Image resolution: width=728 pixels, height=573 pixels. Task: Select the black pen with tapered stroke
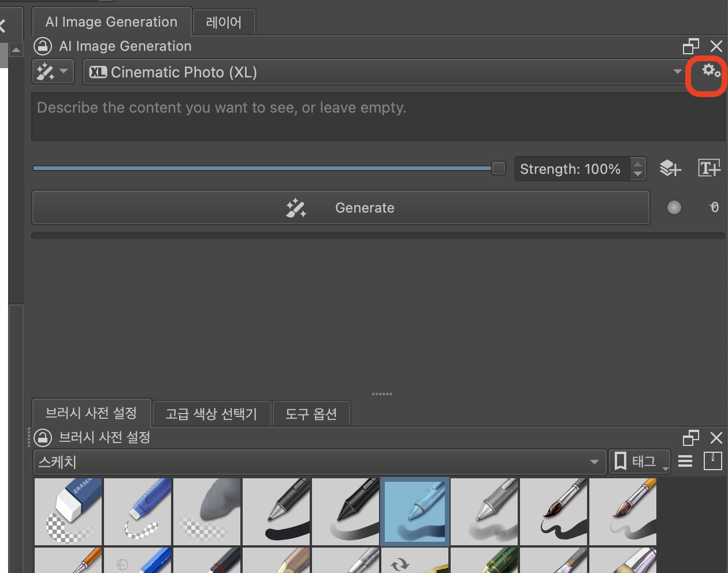(x=346, y=511)
